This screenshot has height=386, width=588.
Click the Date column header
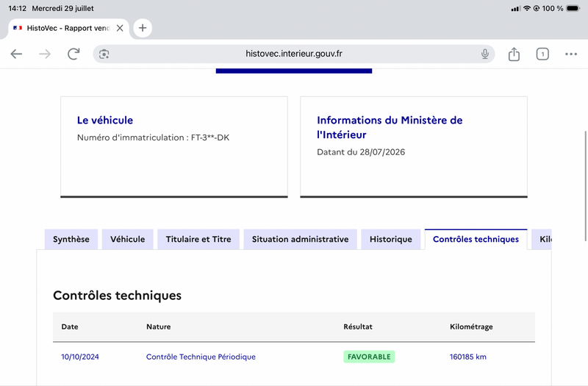click(70, 326)
